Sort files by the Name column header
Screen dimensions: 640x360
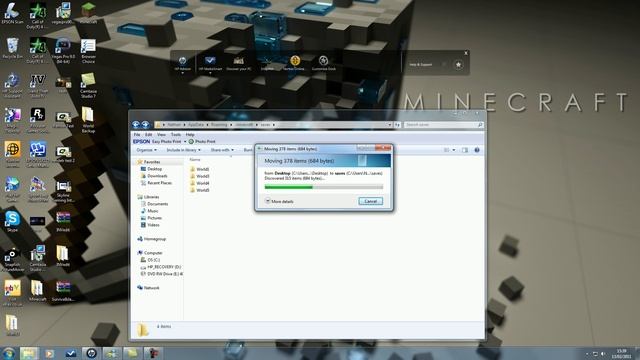pyautogui.click(x=195, y=159)
